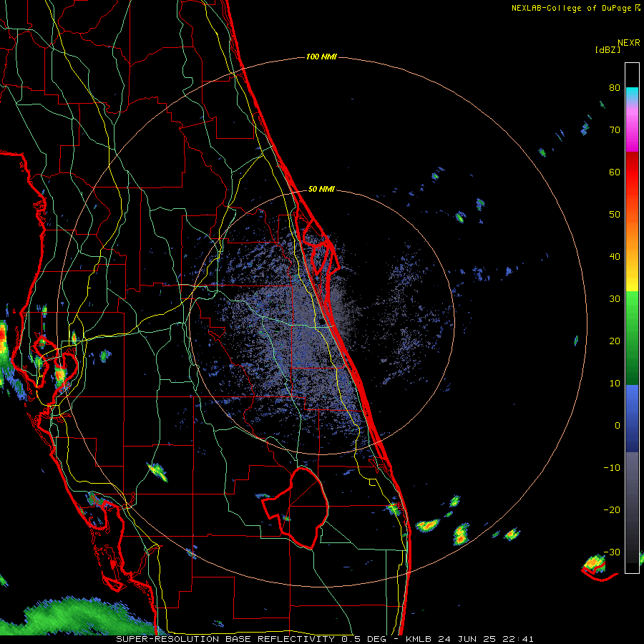Click the -30 value on the dBZ scale

[612, 552]
